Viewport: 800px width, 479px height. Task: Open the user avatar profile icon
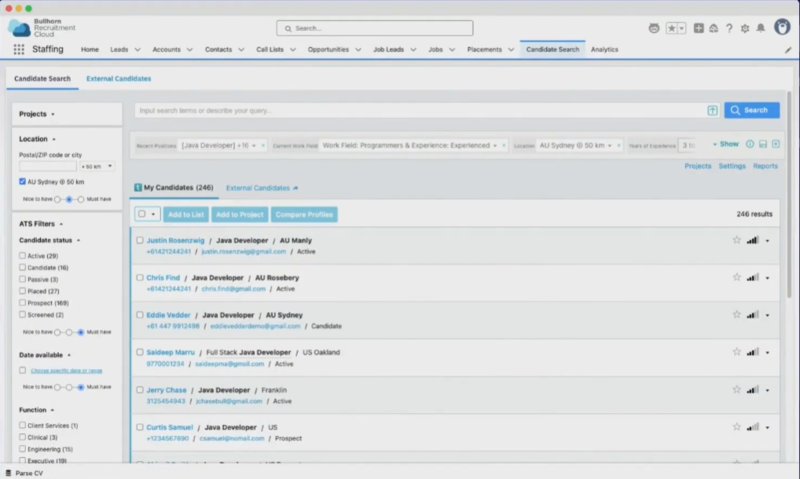click(781, 27)
